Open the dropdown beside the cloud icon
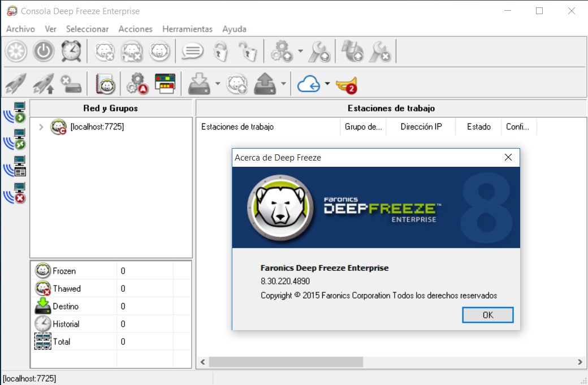This screenshot has width=588, height=385. tap(327, 84)
